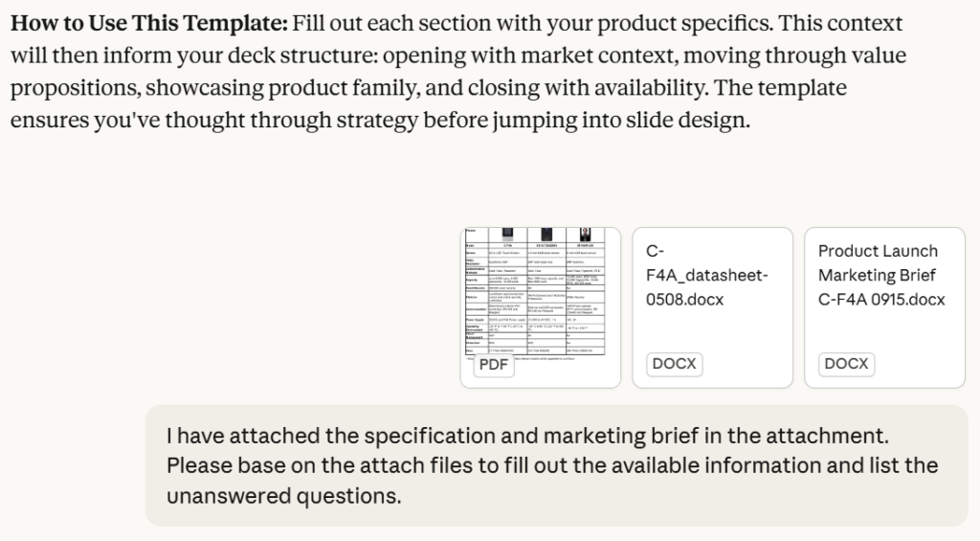Click the PDF file type badge
The height and width of the screenshot is (541, 980).
493,365
